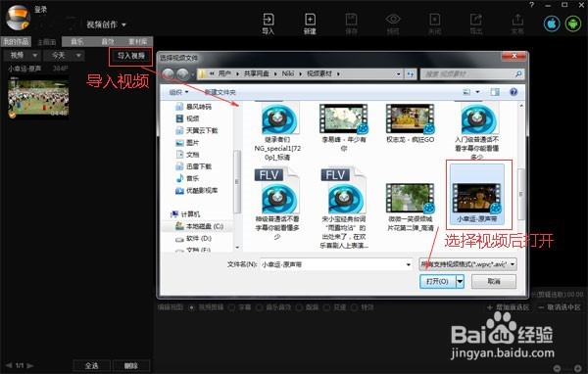Viewport: 588px width, 374px height.
Task: Click the 保存 save icon in top toolbar
Action: (352, 23)
